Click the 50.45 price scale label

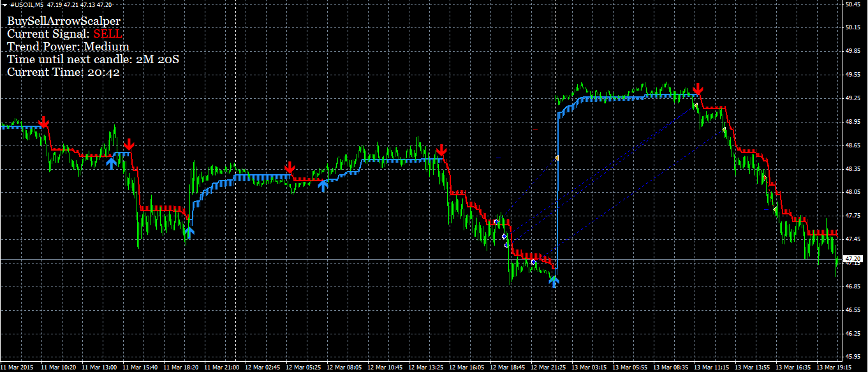853,4
